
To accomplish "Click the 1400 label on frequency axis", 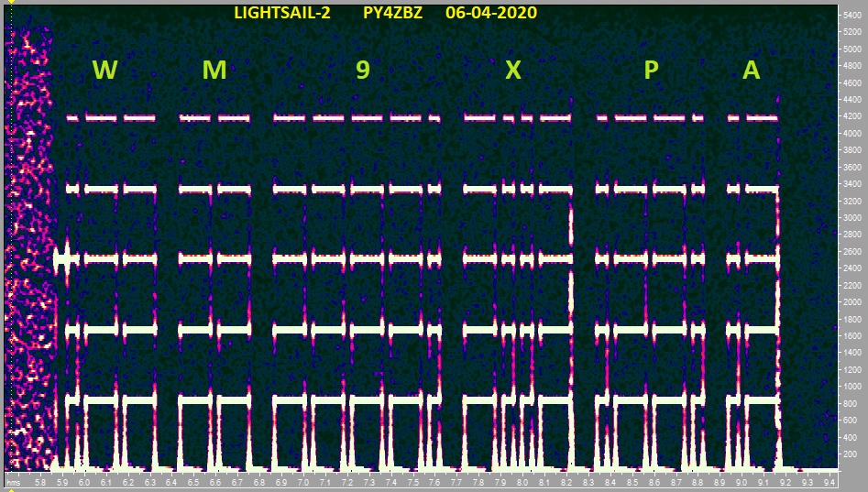I will pos(852,353).
